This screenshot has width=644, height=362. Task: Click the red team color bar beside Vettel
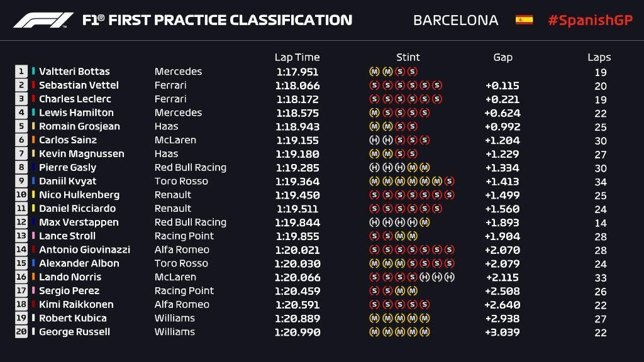pyautogui.click(x=34, y=85)
